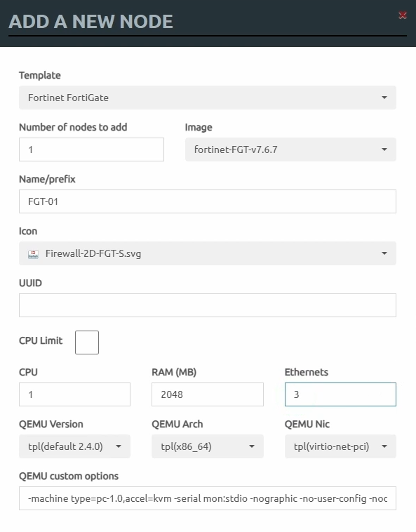Screen dimensions: 416x532
Task: Click the QEMU custom options text field
Action: [x=208, y=498]
